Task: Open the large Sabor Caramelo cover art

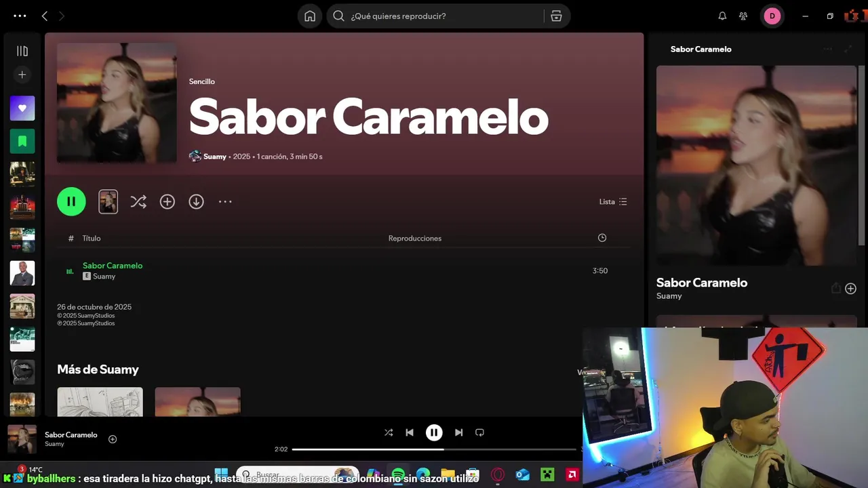Action: coord(117,103)
